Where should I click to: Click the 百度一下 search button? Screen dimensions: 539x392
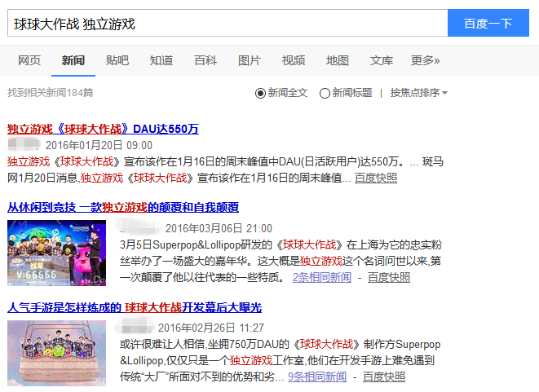point(488,23)
